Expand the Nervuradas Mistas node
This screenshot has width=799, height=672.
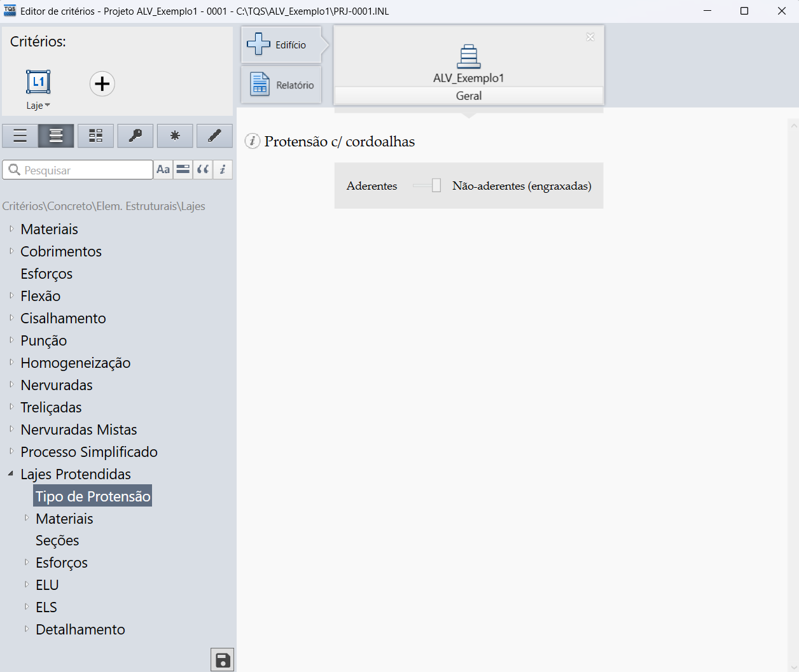tap(11, 429)
